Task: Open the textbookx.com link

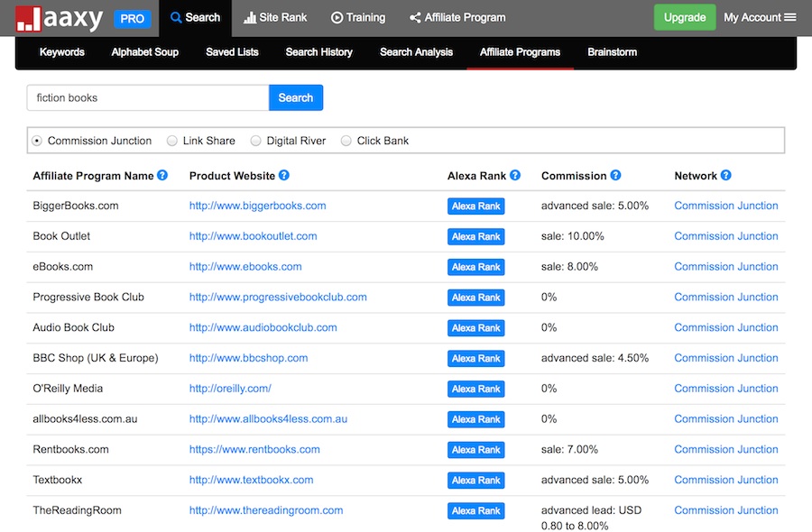Action: 251,481
